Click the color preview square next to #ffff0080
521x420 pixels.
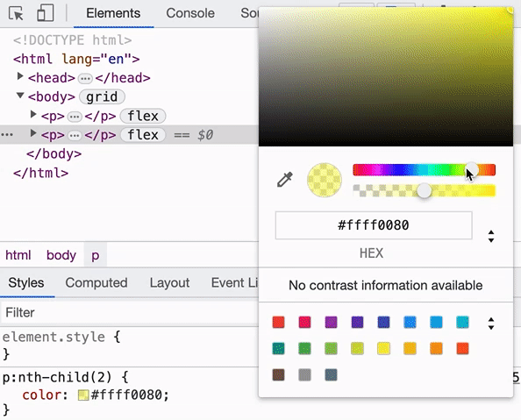pos(83,395)
